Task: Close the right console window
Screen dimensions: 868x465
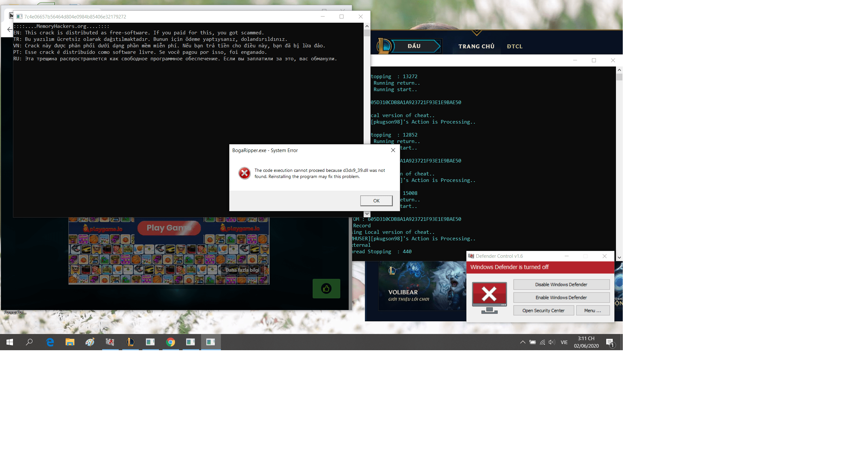Action: point(613,60)
